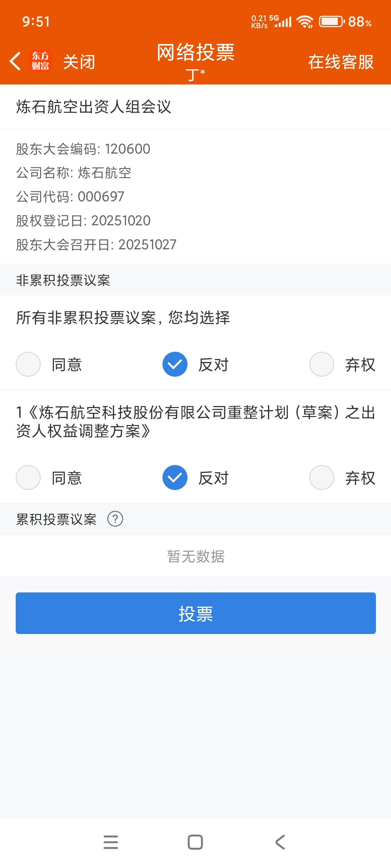The height and width of the screenshot is (868, 391).
Task: Tap the 网络投票 page title
Action: tap(196, 52)
